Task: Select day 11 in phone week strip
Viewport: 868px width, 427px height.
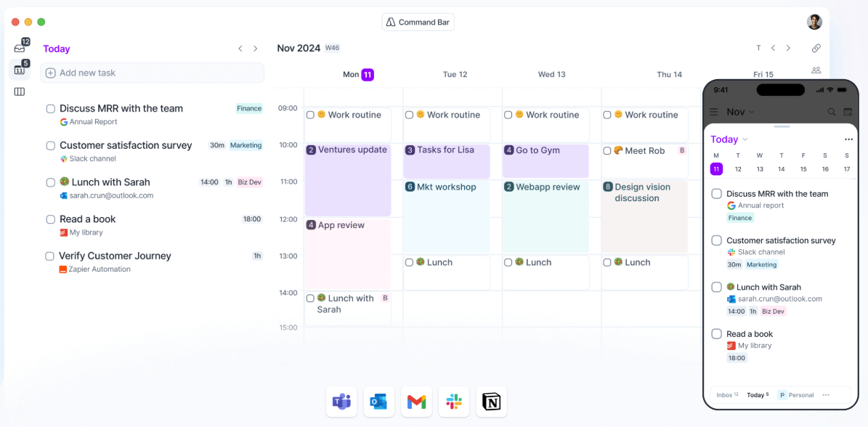Action: tap(716, 169)
